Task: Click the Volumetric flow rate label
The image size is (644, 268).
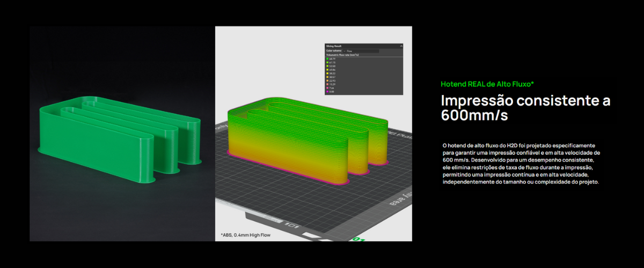Action: tap(343, 55)
